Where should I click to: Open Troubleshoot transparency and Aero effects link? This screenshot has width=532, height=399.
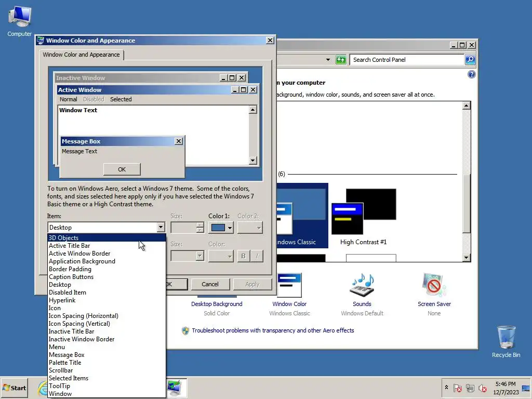click(x=273, y=330)
